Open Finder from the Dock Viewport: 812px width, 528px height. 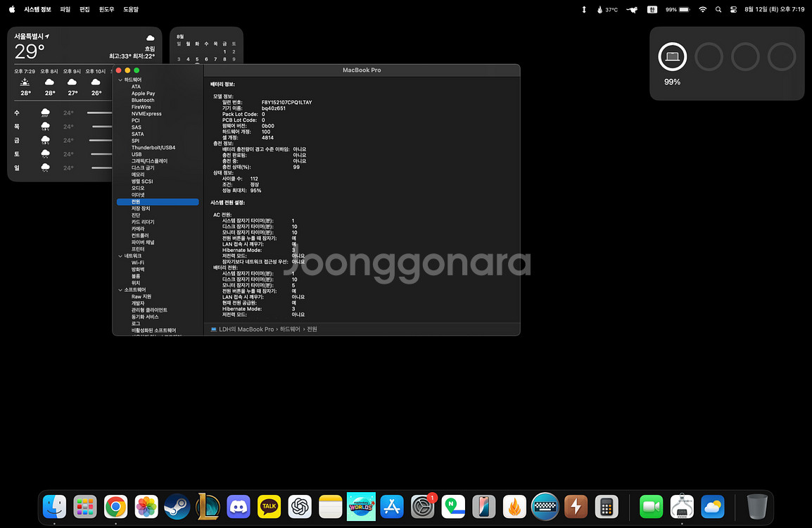[54, 506]
